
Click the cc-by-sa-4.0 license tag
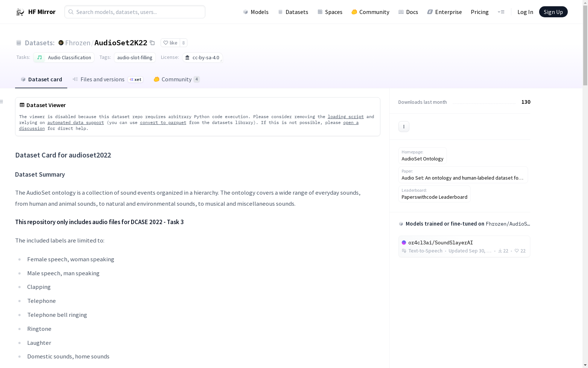point(202,57)
